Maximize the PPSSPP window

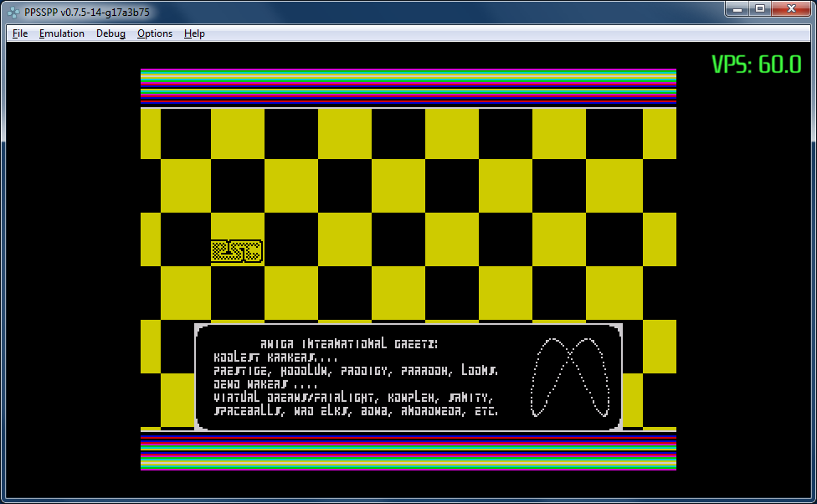click(x=760, y=9)
